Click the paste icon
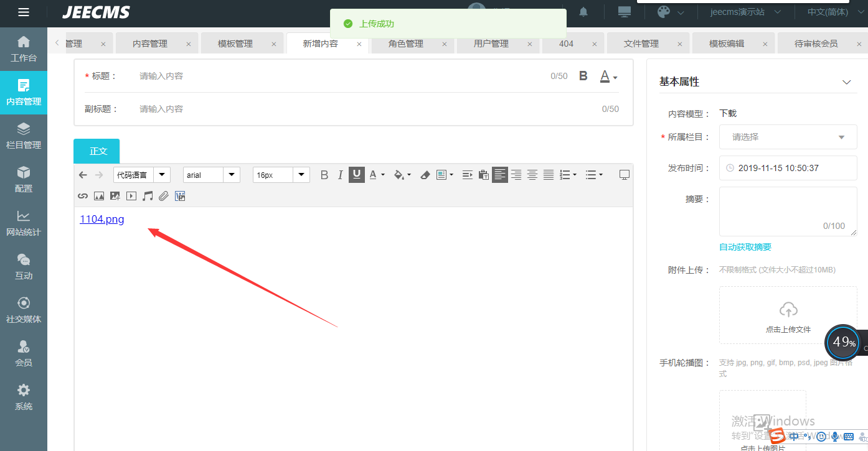Image resolution: width=868 pixels, height=451 pixels. pos(483,175)
